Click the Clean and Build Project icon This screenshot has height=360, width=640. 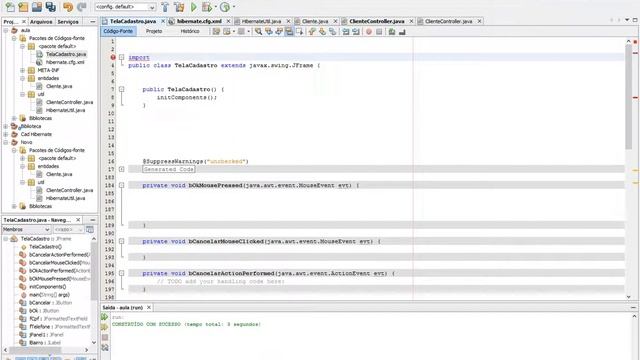[x=179, y=7]
